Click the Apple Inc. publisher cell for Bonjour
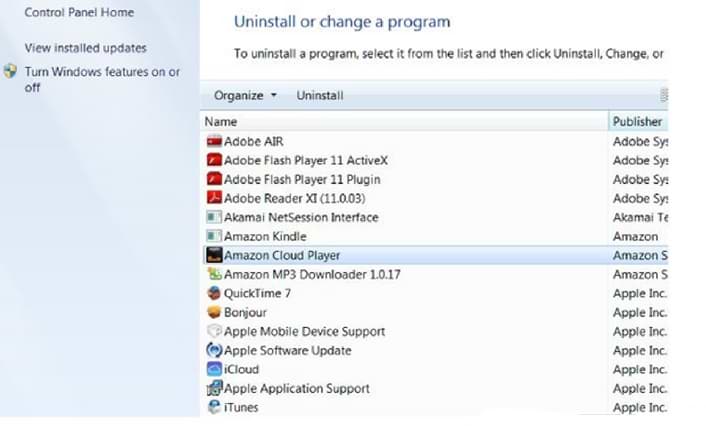The image size is (706, 426). (640, 312)
